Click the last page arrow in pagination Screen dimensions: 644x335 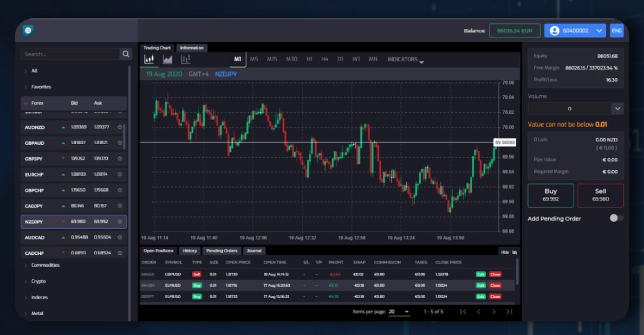[509, 312]
